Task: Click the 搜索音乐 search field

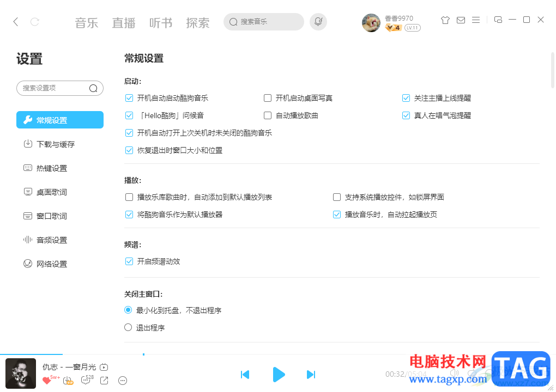Action: 263,22
